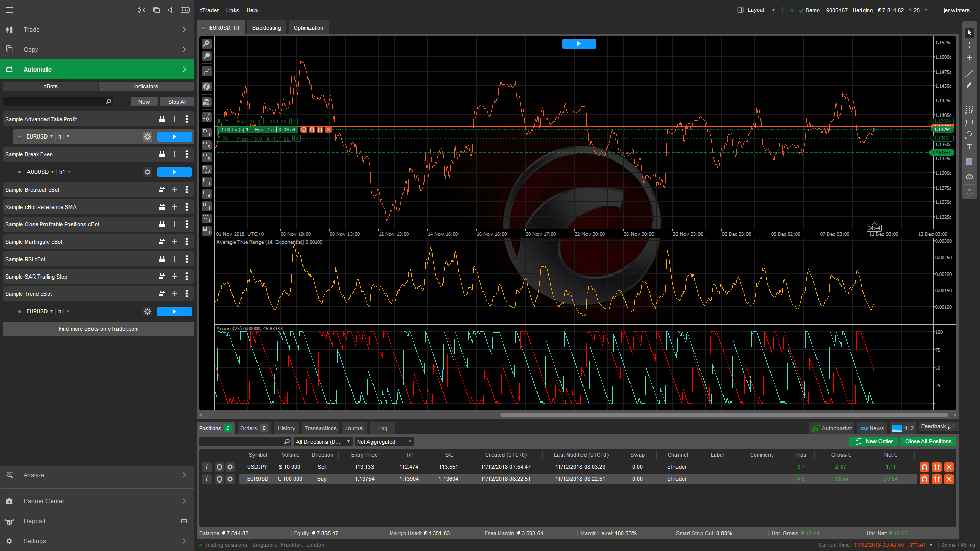The image size is (980, 551).
Task: Open the UTC+0 timezone dropdown
Action: point(921,545)
